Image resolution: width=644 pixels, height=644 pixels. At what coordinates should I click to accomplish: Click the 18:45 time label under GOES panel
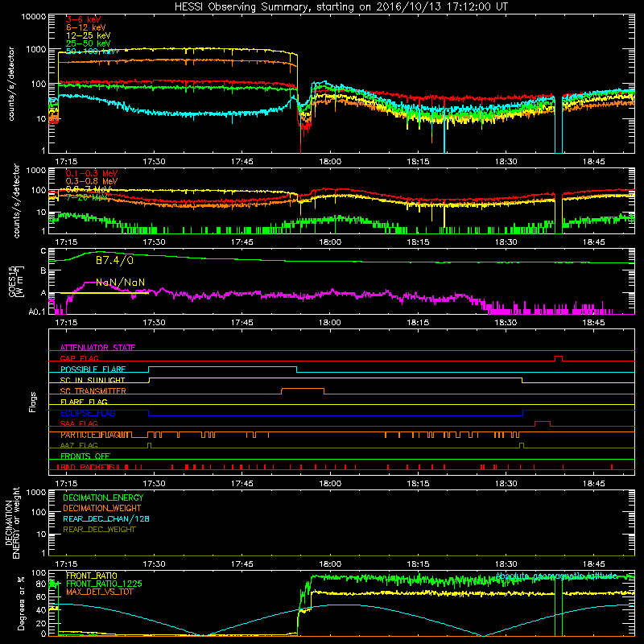coord(593,323)
